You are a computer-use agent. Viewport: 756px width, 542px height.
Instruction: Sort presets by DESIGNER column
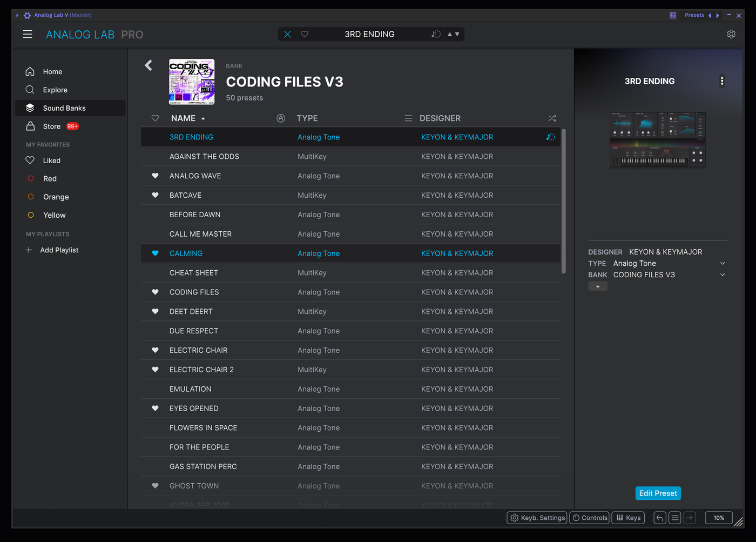[x=440, y=118]
